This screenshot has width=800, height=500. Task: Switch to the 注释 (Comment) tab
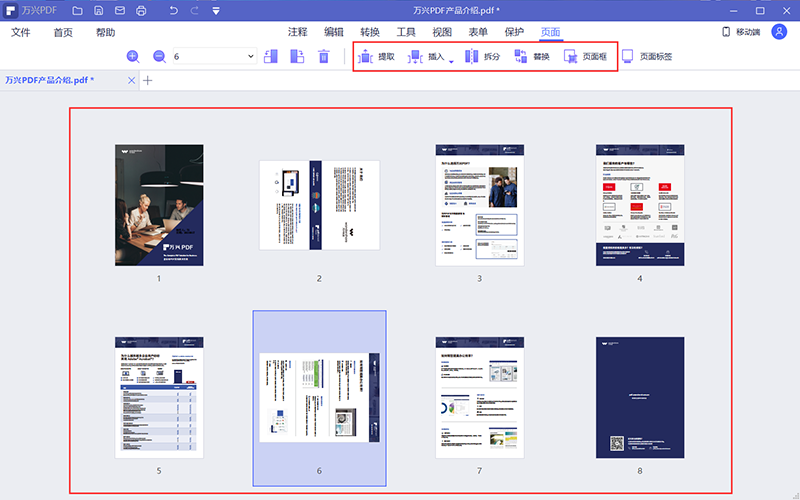click(x=298, y=32)
